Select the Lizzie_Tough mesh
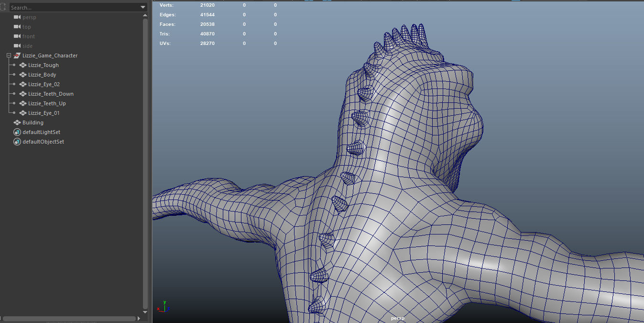644x323 pixels. coord(44,65)
